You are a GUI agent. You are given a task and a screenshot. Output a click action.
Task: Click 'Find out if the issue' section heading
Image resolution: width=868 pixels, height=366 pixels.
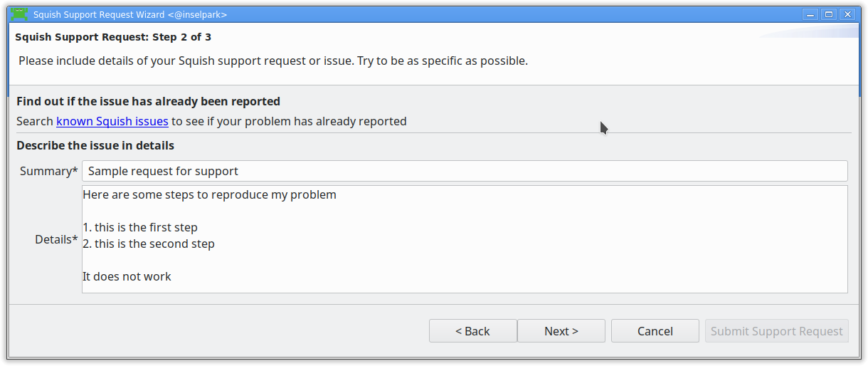tap(148, 101)
